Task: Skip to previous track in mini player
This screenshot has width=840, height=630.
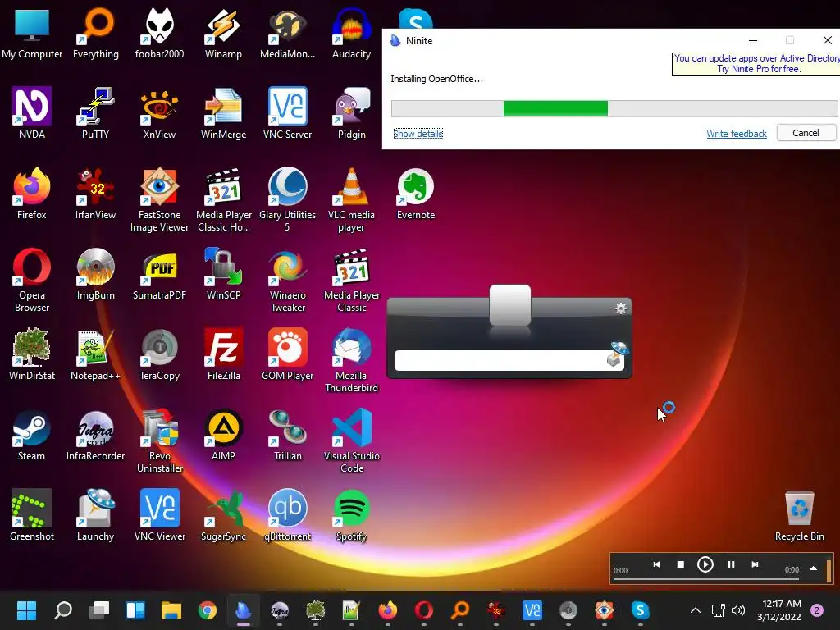Action: click(656, 564)
